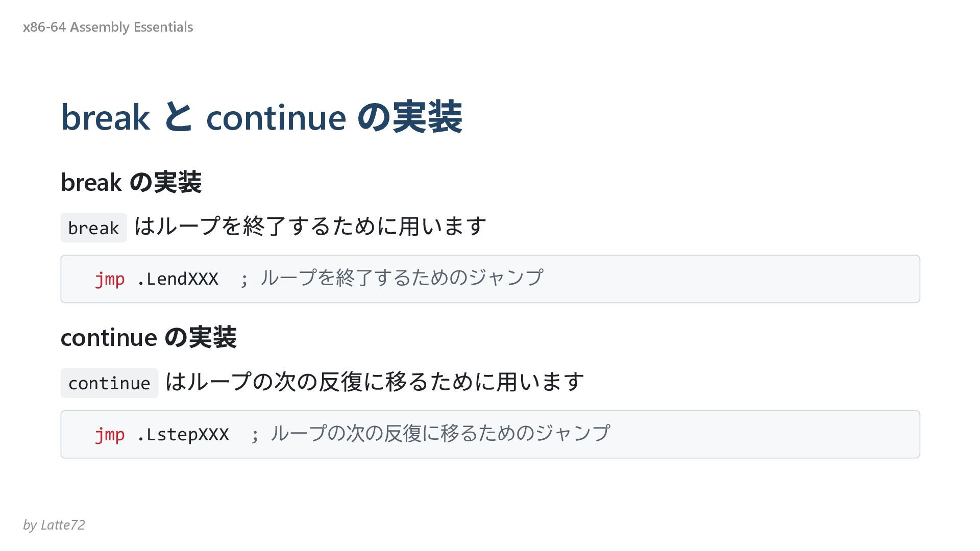Click the '.LendXXX' label in the first code block
This screenshot has width=980, height=551.
[178, 279]
